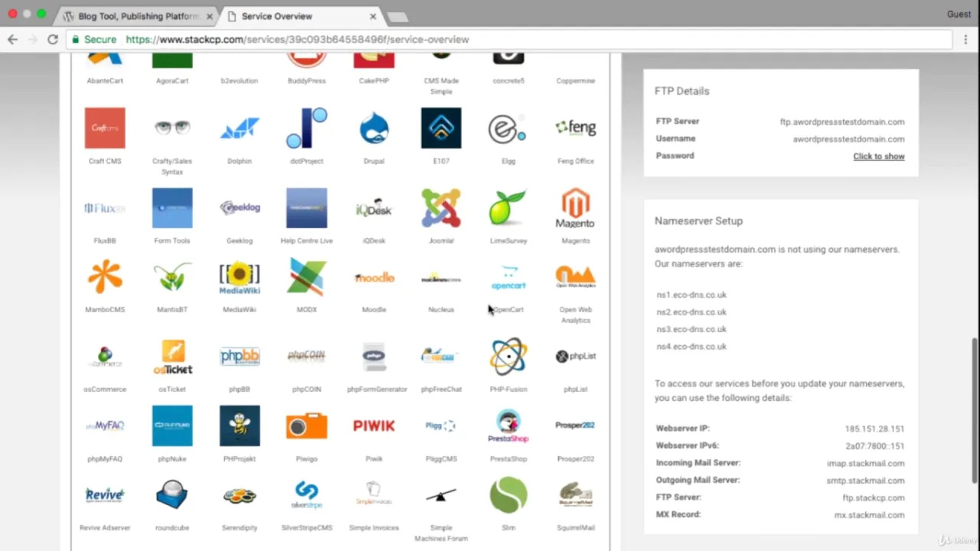Select the Crafty/Sales Syntax icon
Image resolution: width=980 pixels, height=551 pixels.
tap(172, 128)
